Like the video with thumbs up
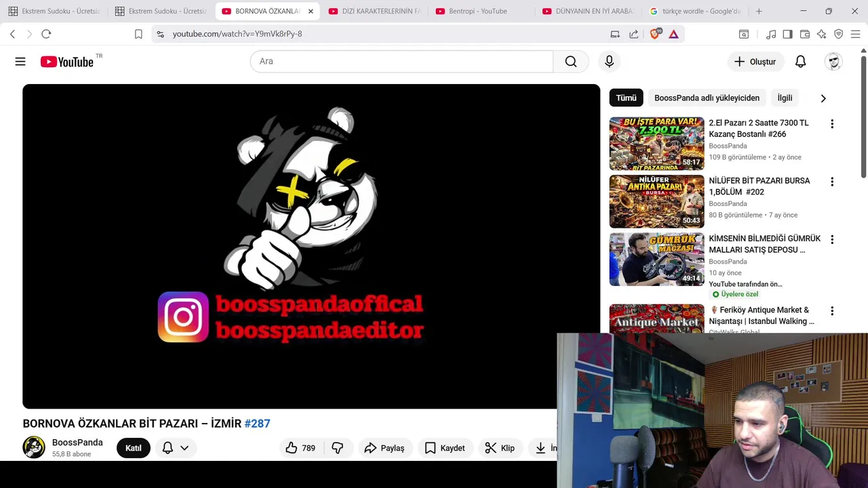Image resolution: width=868 pixels, height=488 pixels. coord(300,448)
